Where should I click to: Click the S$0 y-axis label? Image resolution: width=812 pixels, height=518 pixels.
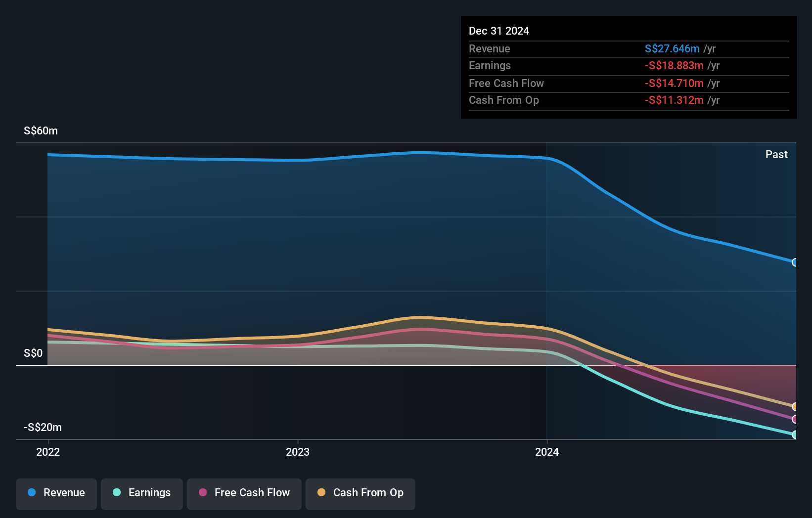coord(33,353)
